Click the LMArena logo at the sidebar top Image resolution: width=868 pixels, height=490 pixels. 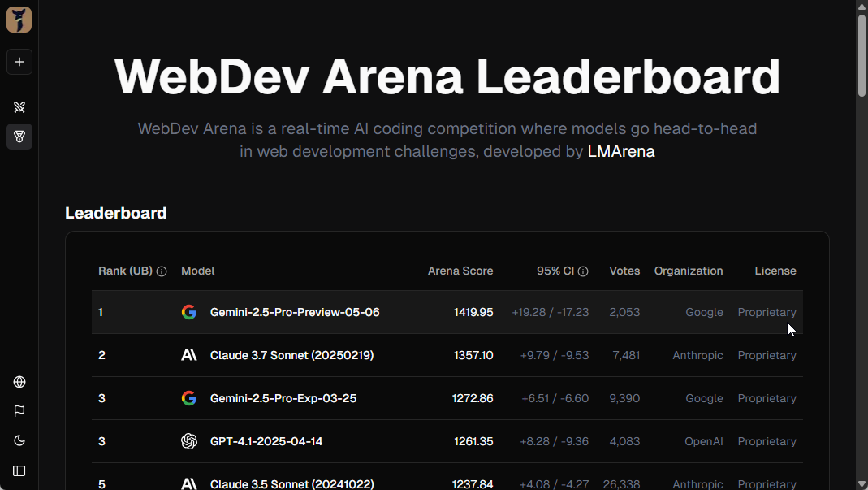19,19
